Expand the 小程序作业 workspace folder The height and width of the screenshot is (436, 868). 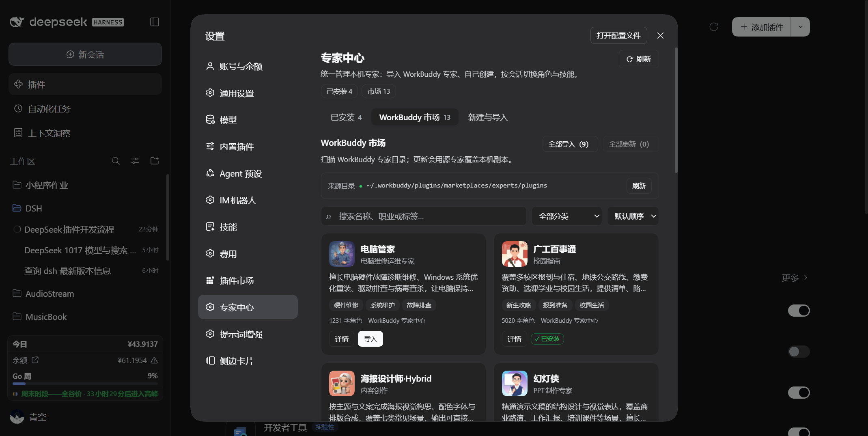pyautogui.click(x=85, y=185)
